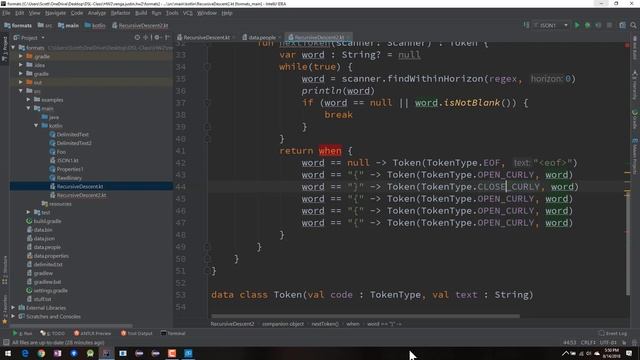Image resolution: width=640 pixels, height=360 pixels.
Task: Open the TODO tool window
Action: click(53, 333)
